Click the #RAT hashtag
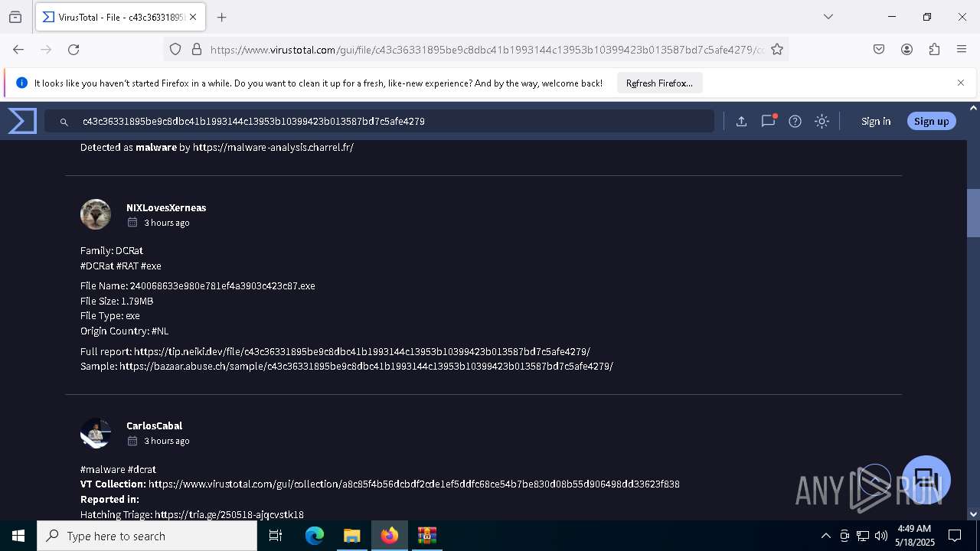This screenshot has width=980, height=551. point(127,266)
